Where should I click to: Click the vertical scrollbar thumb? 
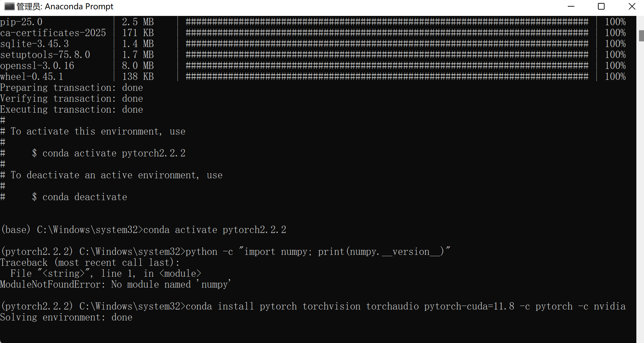(641, 36)
